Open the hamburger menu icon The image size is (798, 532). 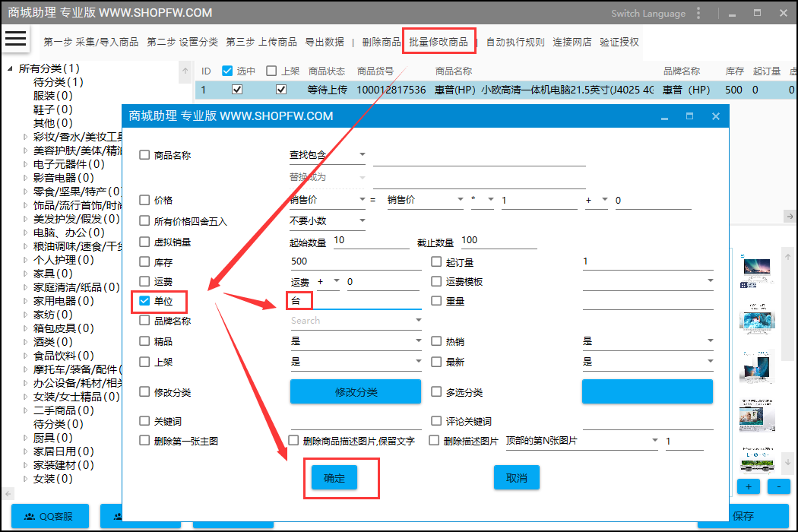[x=15, y=39]
